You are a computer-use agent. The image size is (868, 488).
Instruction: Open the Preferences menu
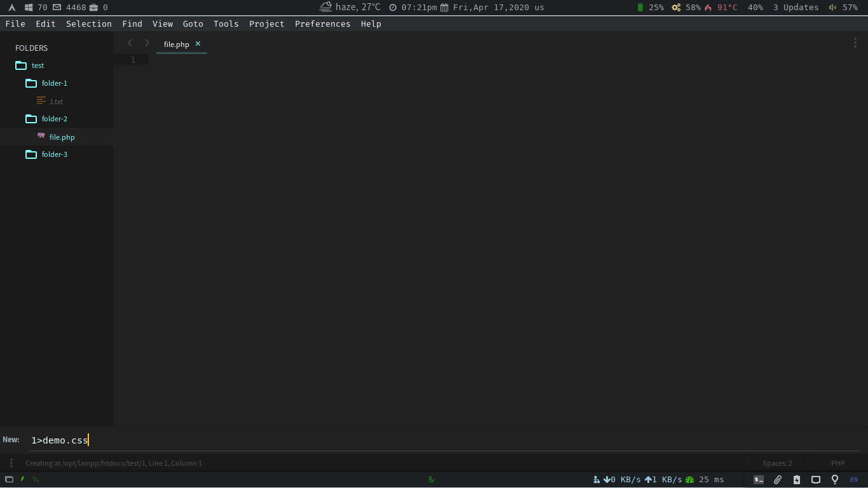pyautogui.click(x=323, y=24)
